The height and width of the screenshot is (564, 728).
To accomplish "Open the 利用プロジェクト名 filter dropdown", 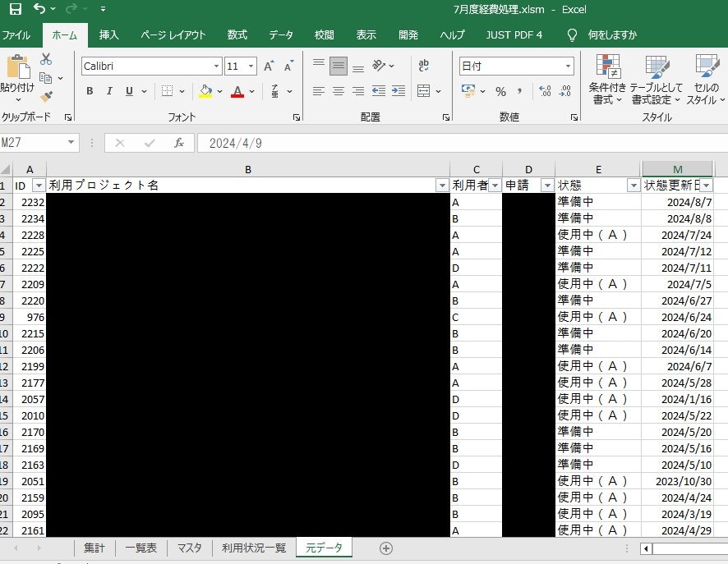I will coord(442,186).
